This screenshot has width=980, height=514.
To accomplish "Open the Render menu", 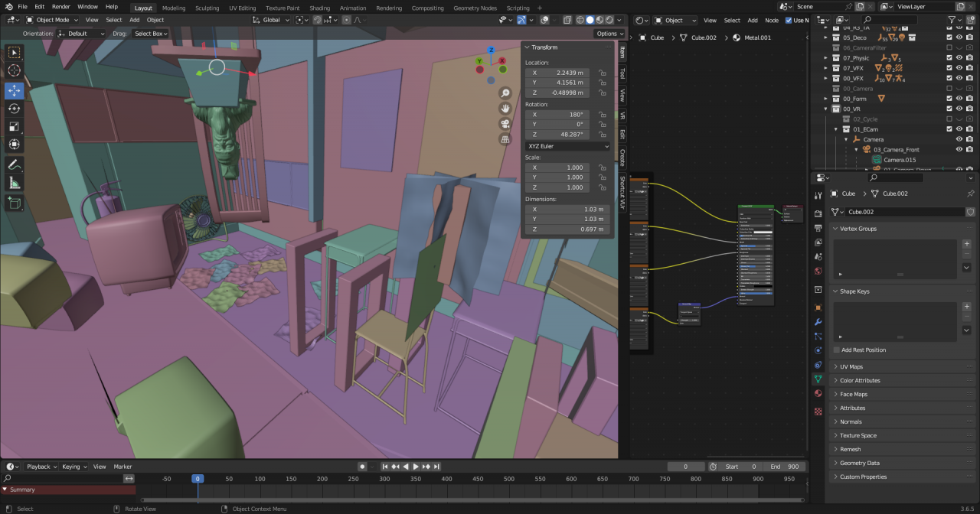I will pos(60,7).
